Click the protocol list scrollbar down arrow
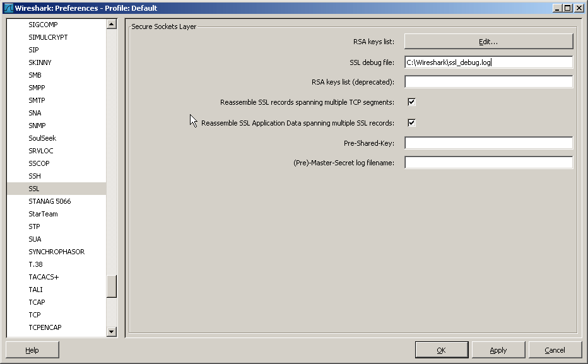This screenshot has width=588, height=364. [112, 332]
